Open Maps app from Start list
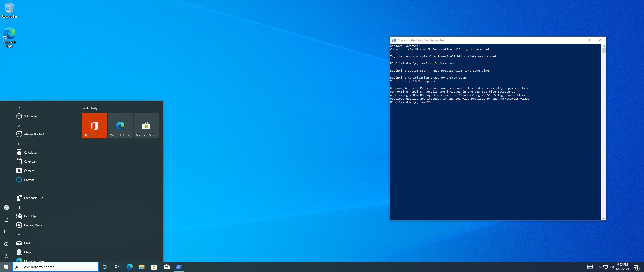This screenshot has width=644, height=272. coord(46,252)
